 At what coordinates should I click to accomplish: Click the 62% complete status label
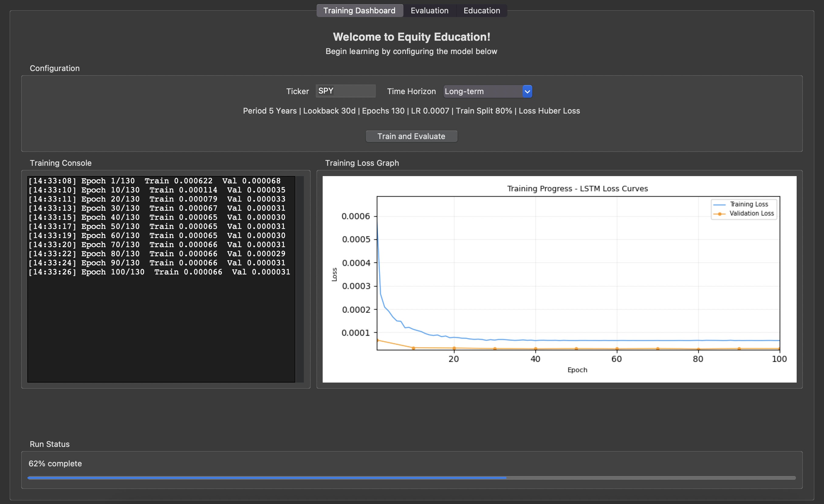pos(55,464)
